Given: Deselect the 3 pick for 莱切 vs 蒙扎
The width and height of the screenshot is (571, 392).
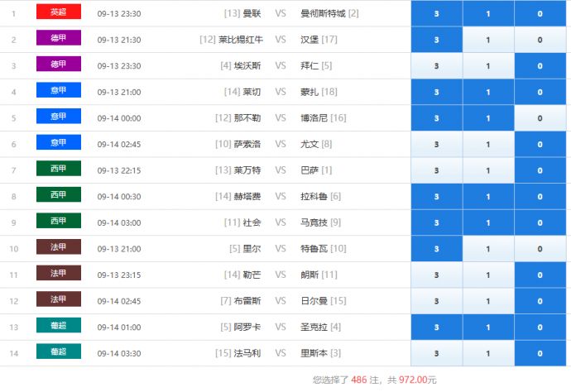Looking at the screenshot, I should point(437,92).
